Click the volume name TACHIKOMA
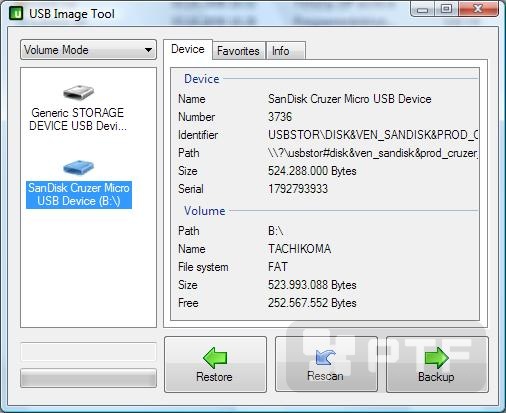The image size is (506, 413). pos(300,249)
